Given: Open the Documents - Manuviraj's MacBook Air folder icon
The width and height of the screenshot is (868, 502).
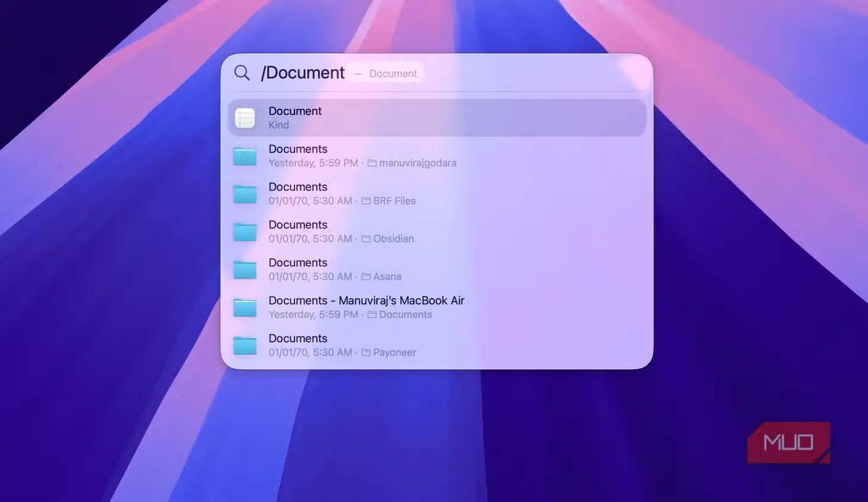Looking at the screenshot, I should 245,308.
